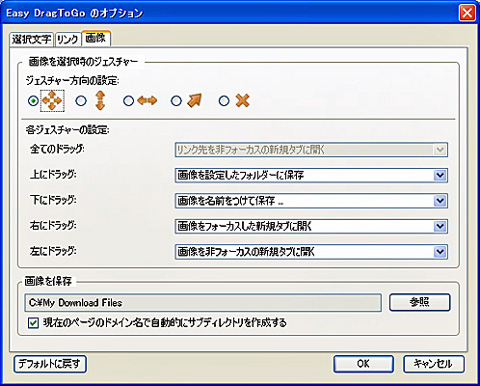
Task: Switch to the リンク tab
Action: coord(67,40)
